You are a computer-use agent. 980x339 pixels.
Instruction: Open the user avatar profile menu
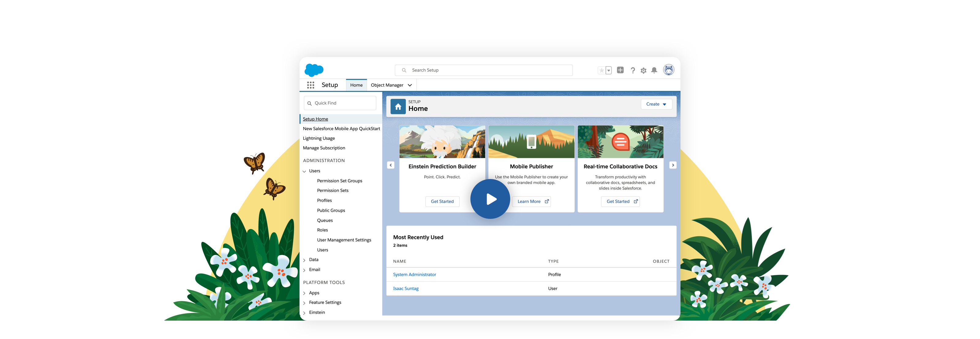[669, 70]
